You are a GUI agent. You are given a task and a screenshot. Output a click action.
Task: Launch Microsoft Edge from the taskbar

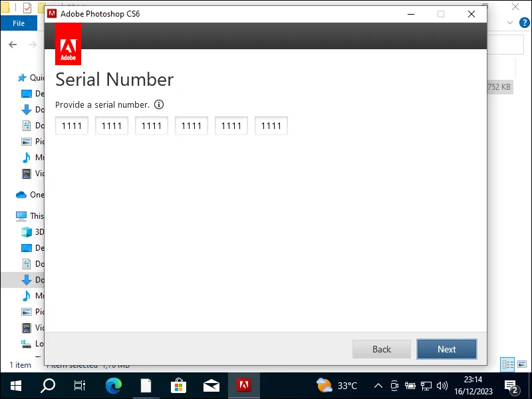114,385
